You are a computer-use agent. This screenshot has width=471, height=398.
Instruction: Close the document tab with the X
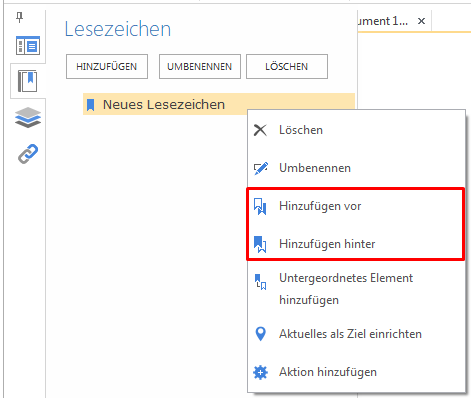[421, 21]
